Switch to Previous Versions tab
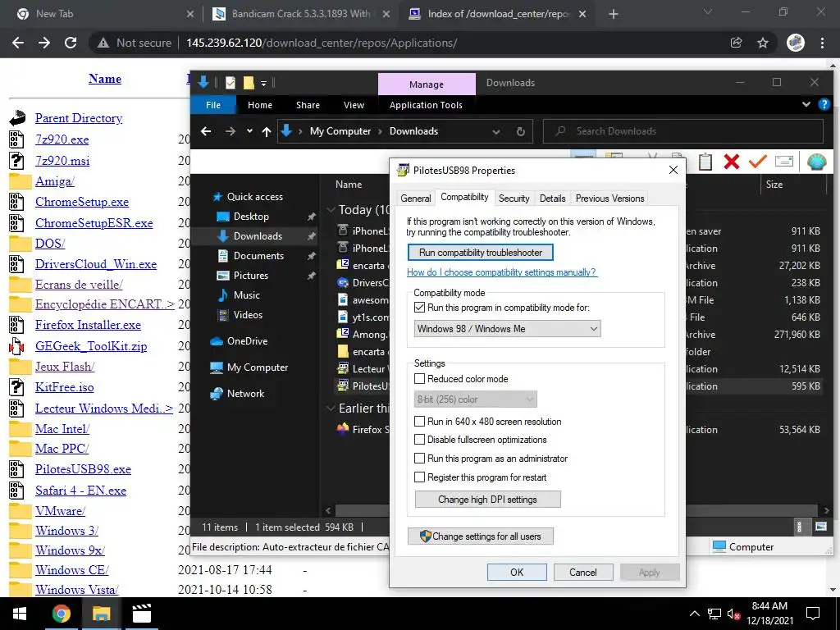840x630 pixels. tap(609, 199)
